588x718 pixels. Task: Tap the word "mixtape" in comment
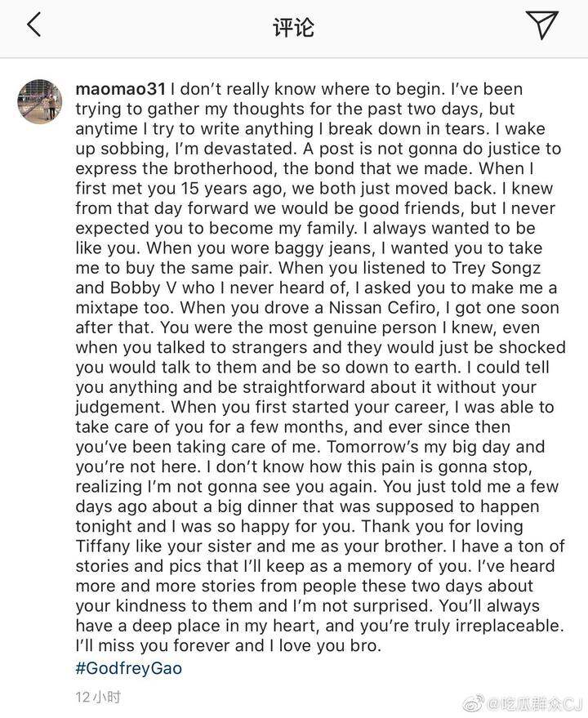(x=109, y=308)
